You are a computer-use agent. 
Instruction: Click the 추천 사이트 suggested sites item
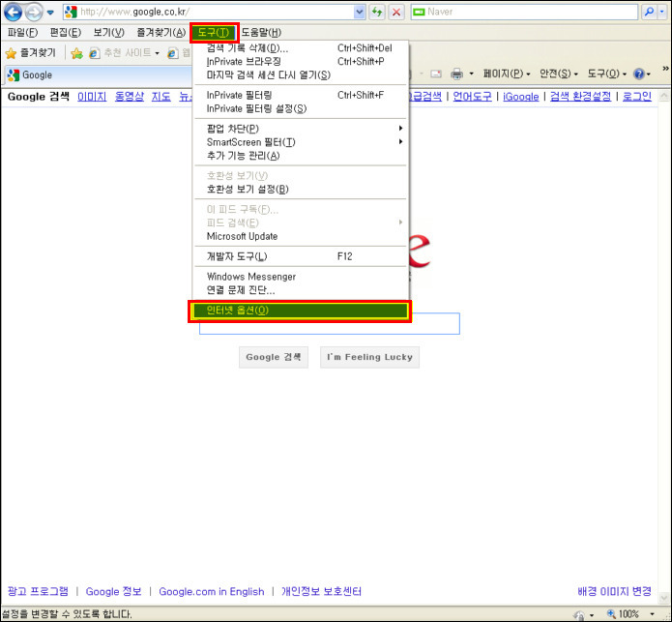point(124,53)
